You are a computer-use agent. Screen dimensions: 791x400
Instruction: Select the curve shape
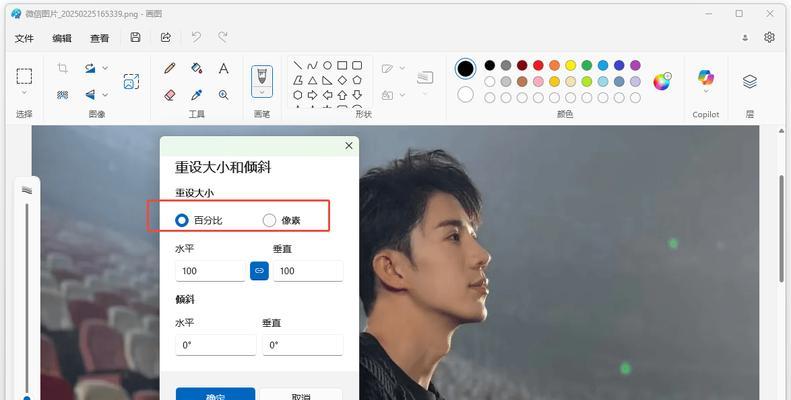tap(312, 66)
